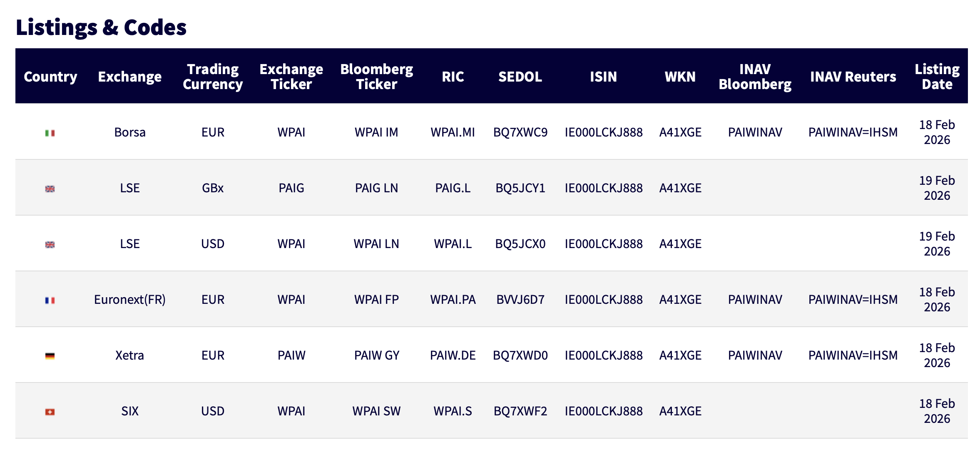Click the Country column header
The width and height of the screenshot is (980, 457).
[x=50, y=77]
